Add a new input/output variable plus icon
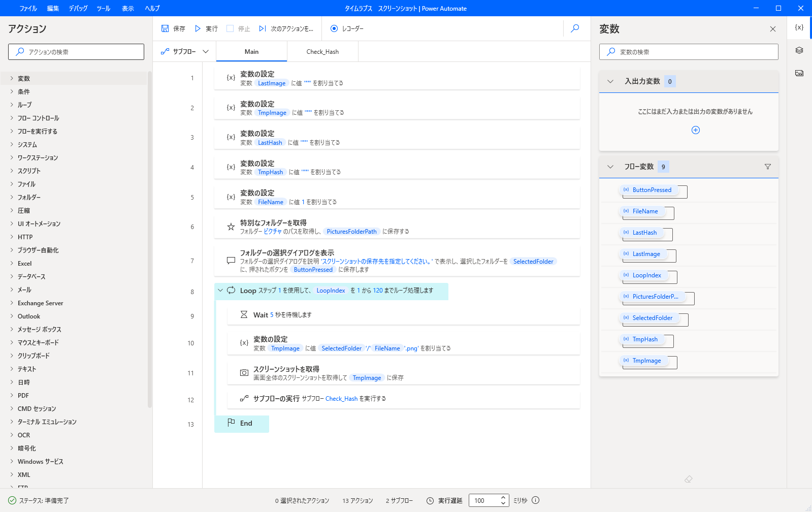Image resolution: width=812 pixels, height=512 pixels. pos(696,130)
